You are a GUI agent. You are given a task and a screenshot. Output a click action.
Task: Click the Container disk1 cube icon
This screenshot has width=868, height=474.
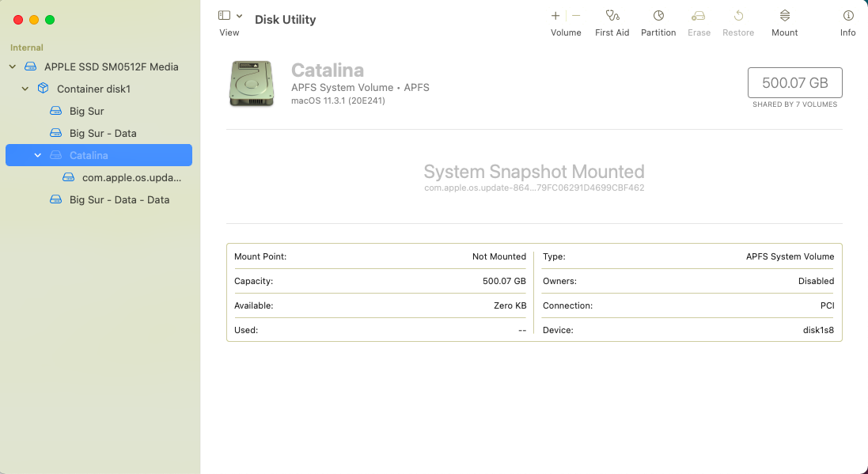point(44,89)
